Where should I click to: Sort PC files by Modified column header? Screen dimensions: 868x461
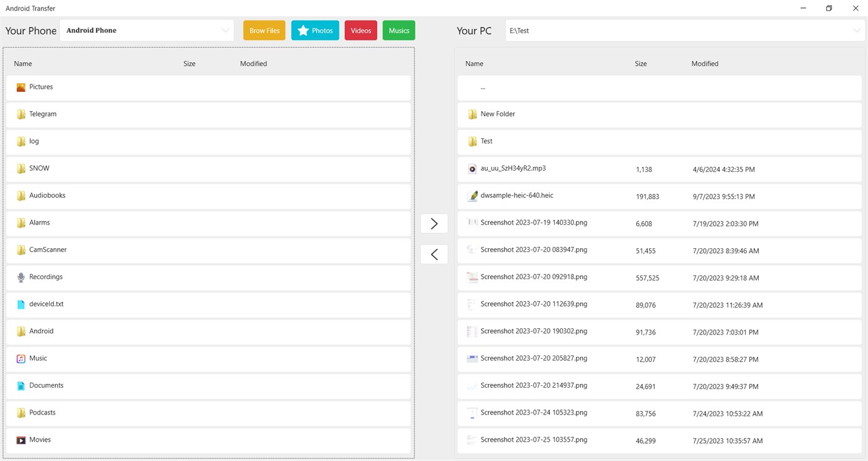(705, 63)
